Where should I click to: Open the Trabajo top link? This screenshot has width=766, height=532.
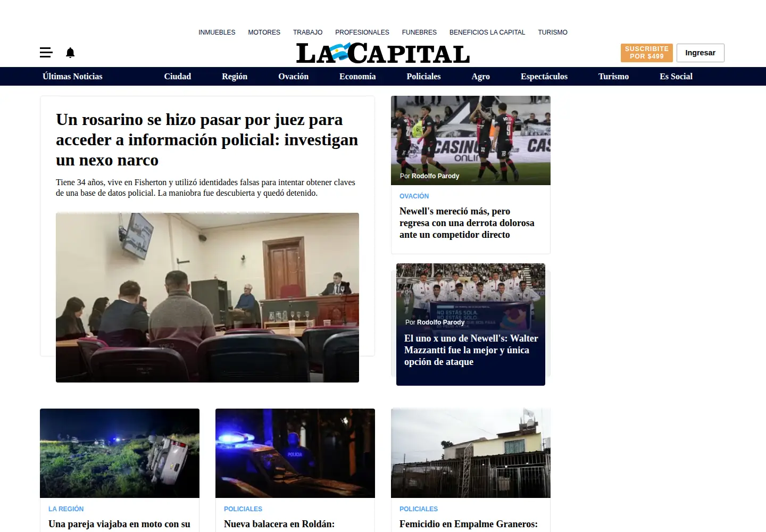click(307, 32)
